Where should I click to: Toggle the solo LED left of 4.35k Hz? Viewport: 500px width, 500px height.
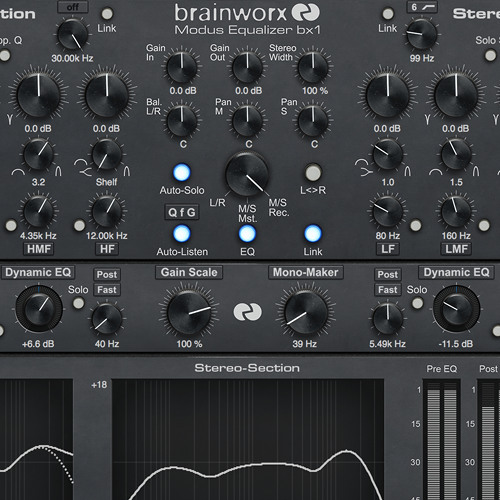(11, 226)
